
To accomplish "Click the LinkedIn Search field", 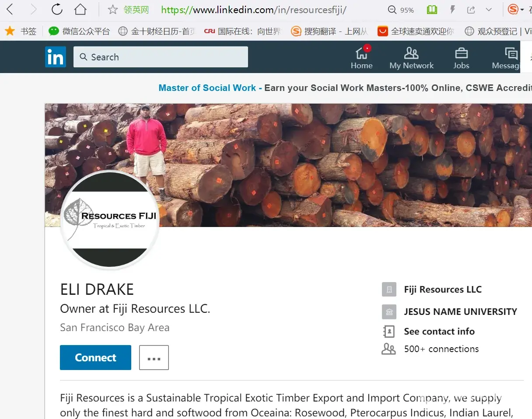I will (161, 57).
